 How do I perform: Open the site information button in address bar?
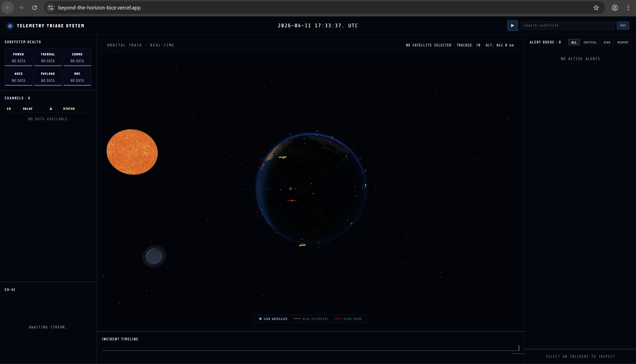pos(51,8)
